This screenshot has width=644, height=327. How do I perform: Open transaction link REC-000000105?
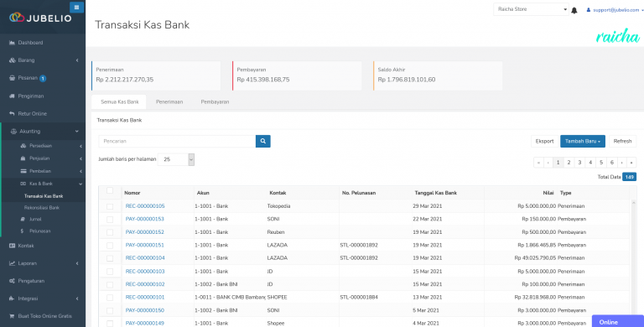[145, 206]
